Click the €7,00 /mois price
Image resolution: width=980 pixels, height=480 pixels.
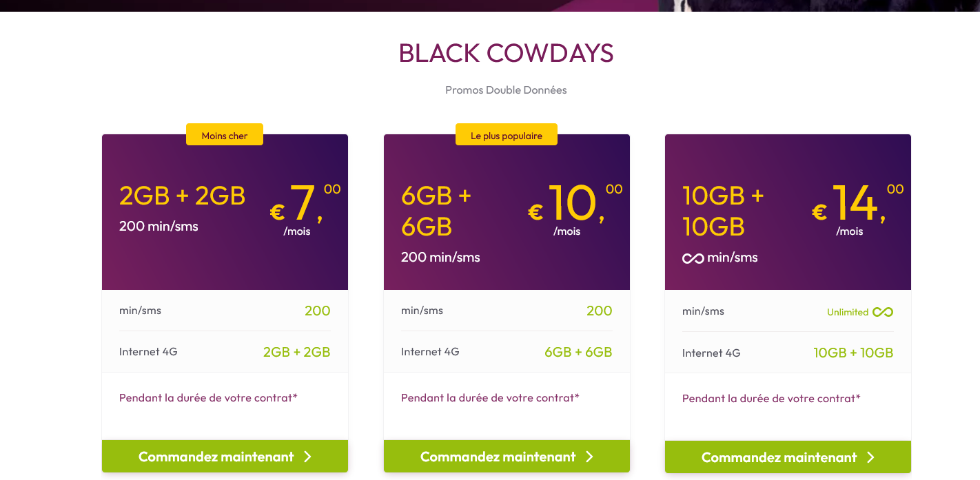(304, 208)
